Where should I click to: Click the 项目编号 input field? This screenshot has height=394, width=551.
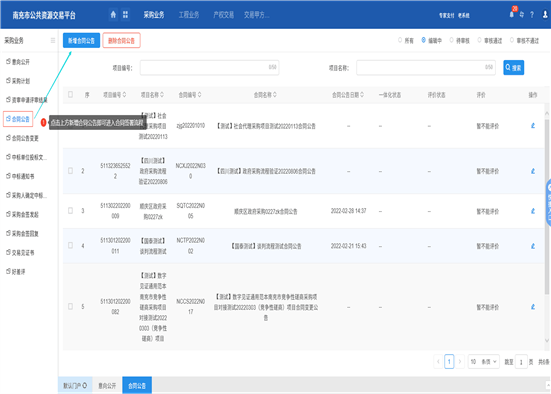click(209, 67)
